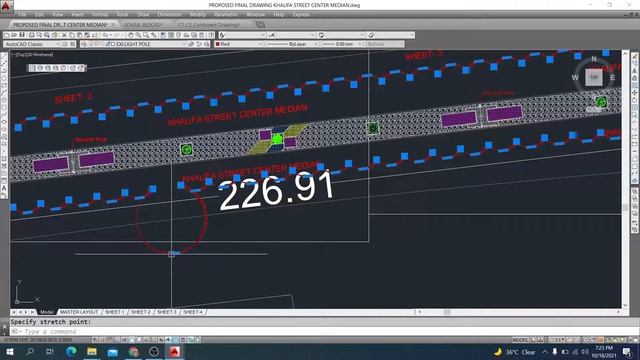Click the red AutoCAD application logo
Viewport: 640px width, 360px height.
6,6
